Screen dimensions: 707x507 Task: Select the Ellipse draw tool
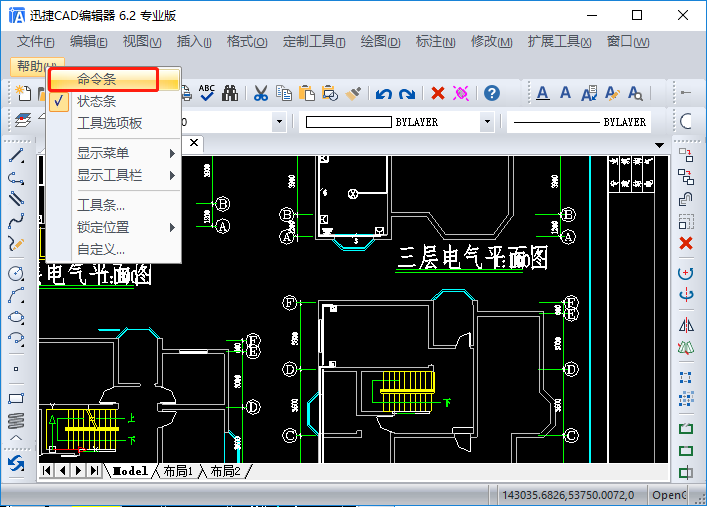coord(16,317)
